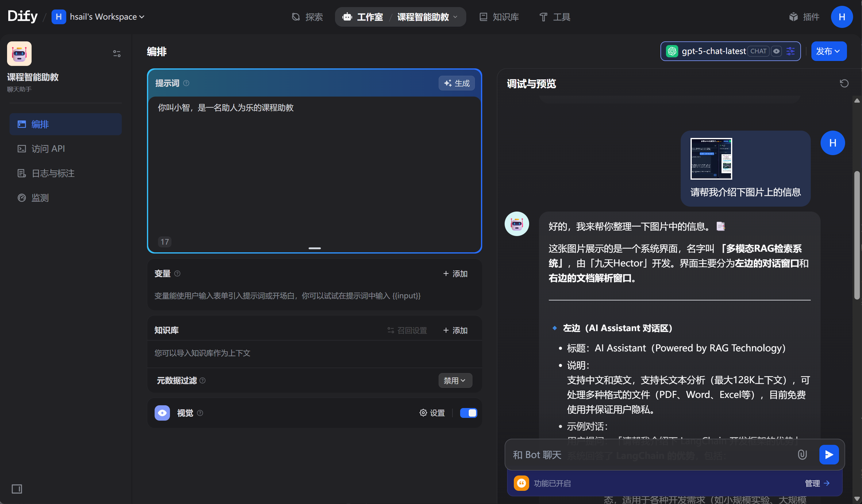Click the orange 功能已开启 feature icon
The width and height of the screenshot is (862, 504).
521,483
